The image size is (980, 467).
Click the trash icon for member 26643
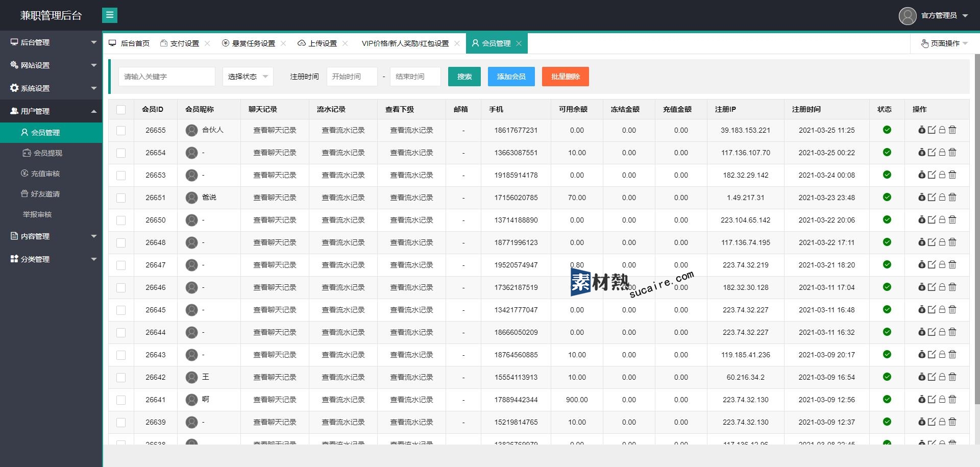(952, 355)
